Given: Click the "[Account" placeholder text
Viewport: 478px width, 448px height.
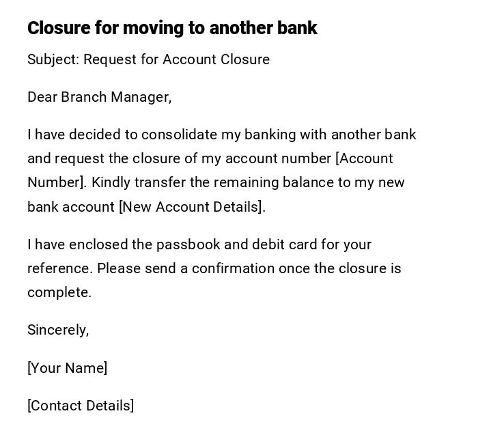Looking at the screenshot, I should [364, 158].
